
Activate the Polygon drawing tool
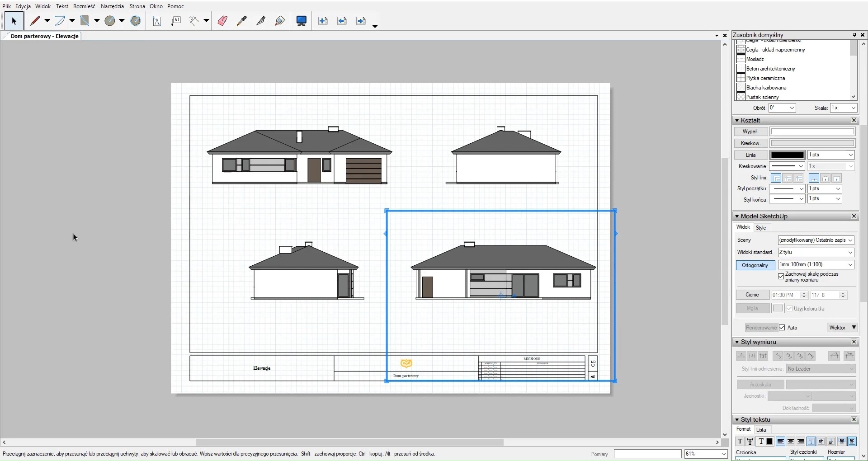(135, 21)
